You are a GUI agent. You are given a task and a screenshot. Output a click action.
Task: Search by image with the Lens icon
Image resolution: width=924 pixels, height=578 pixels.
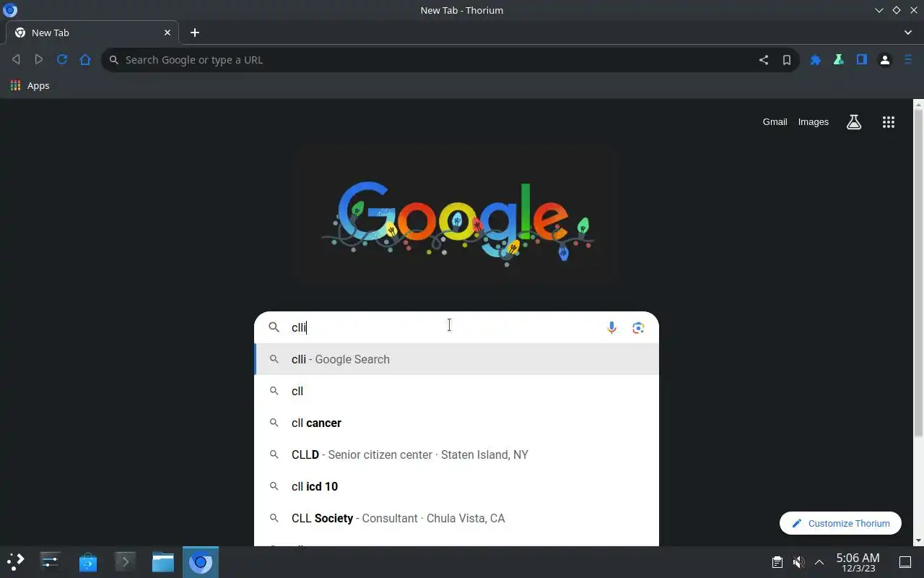point(638,327)
